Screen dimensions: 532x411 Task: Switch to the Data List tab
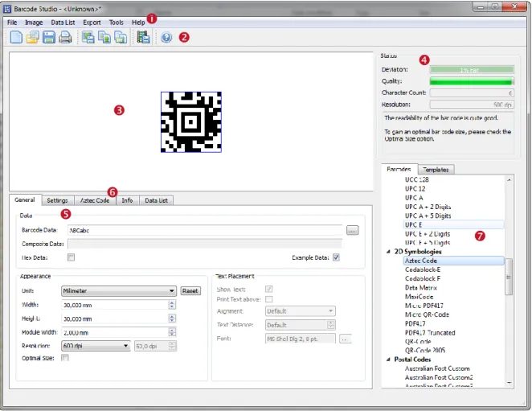pos(156,200)
